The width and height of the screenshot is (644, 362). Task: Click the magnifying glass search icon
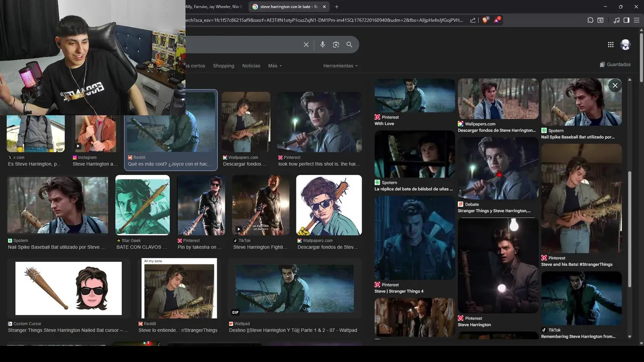pyautogui.click(x=349, y=45)
